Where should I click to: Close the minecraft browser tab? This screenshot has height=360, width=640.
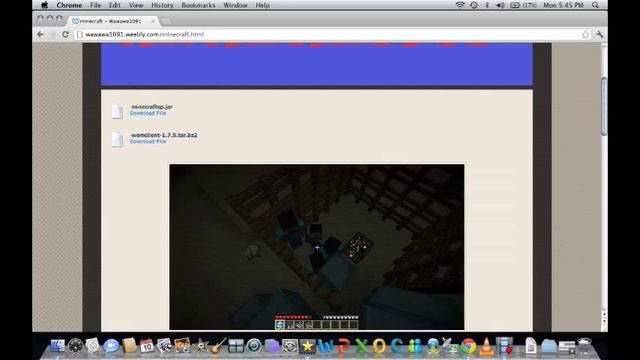[x=153, y=21]
